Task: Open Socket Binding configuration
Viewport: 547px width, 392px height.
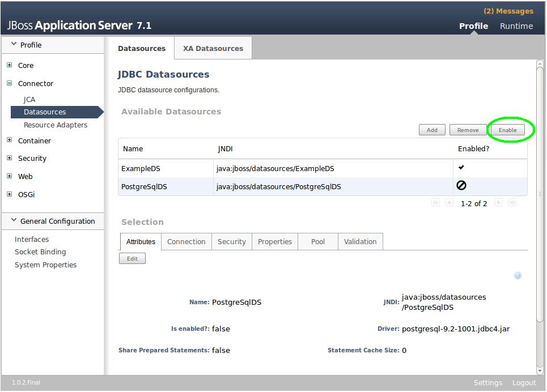Action: 40,252
